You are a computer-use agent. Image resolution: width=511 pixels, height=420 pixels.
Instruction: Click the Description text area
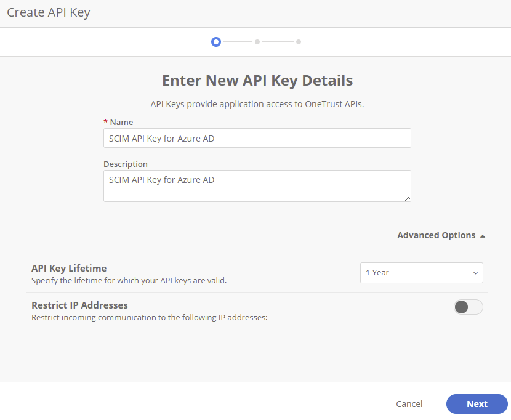257,185
